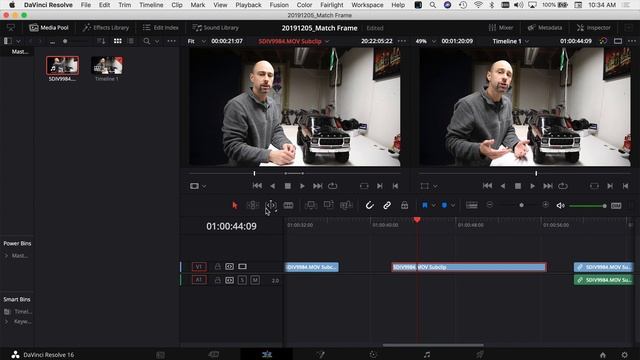Viewport: 640px width, 360px height.
Task: Adjust the timeline zoom slider
Action: (521, 205)
